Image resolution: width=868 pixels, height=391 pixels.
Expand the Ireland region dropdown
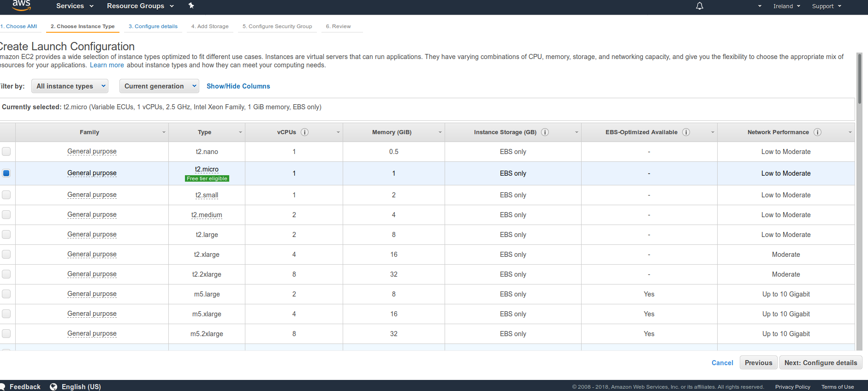coord(786,6)
